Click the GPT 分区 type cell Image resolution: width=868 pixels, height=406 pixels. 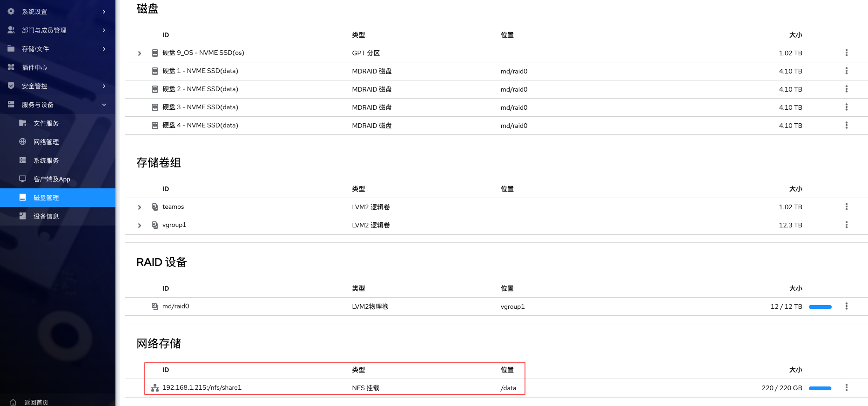[x=366, y=53]
